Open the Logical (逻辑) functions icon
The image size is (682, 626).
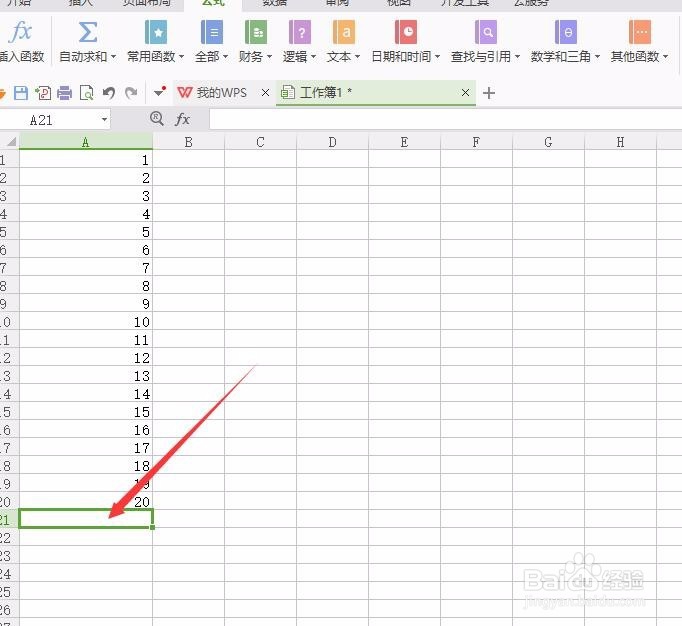tap(300, 32)
